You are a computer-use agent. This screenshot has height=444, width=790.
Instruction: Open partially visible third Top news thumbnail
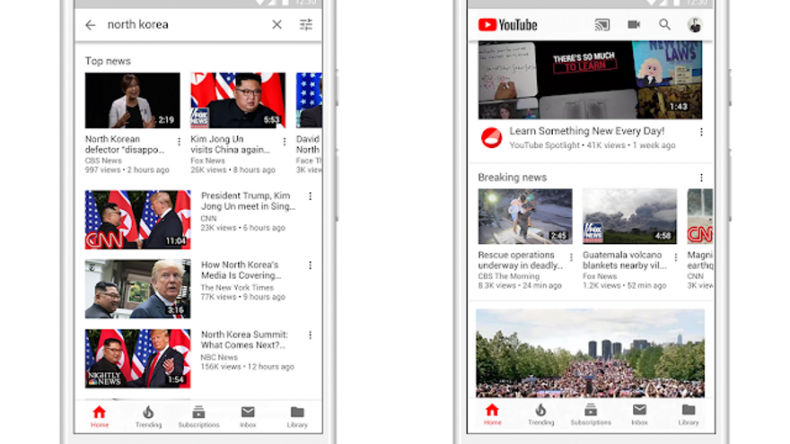coord(309,100)
